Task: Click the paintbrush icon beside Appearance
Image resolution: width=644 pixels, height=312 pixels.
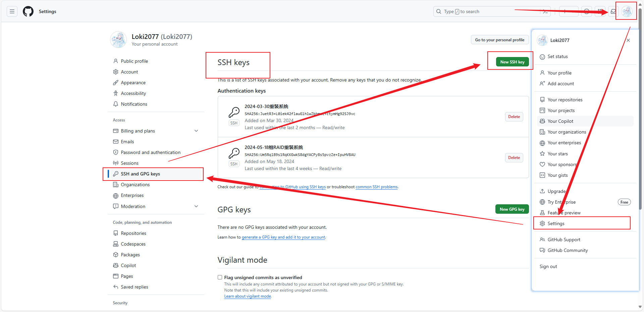Action: (116, 83)
